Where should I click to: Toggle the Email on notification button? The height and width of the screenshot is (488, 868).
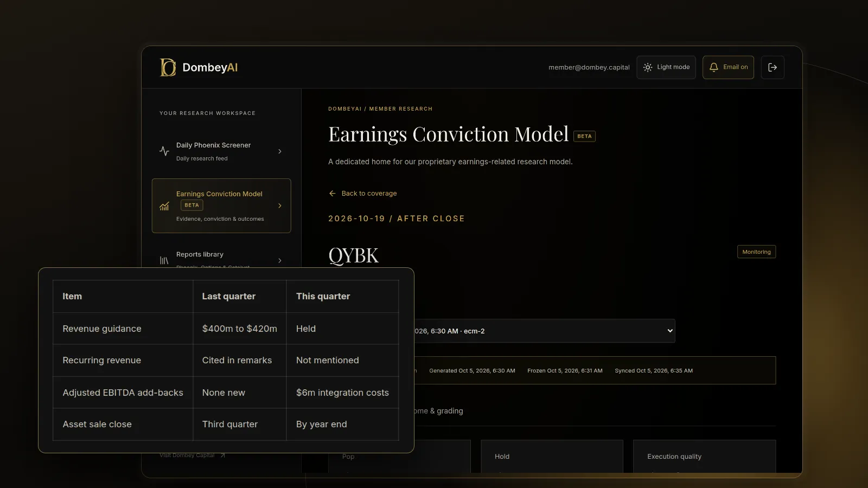tap(728, 67)
